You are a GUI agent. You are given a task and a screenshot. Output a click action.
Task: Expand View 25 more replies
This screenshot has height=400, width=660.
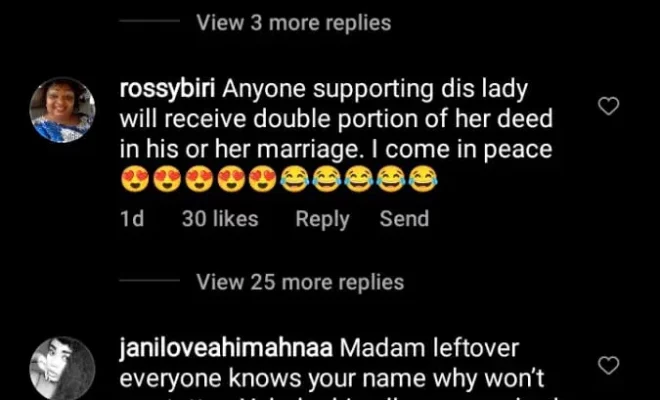(300, 282)
